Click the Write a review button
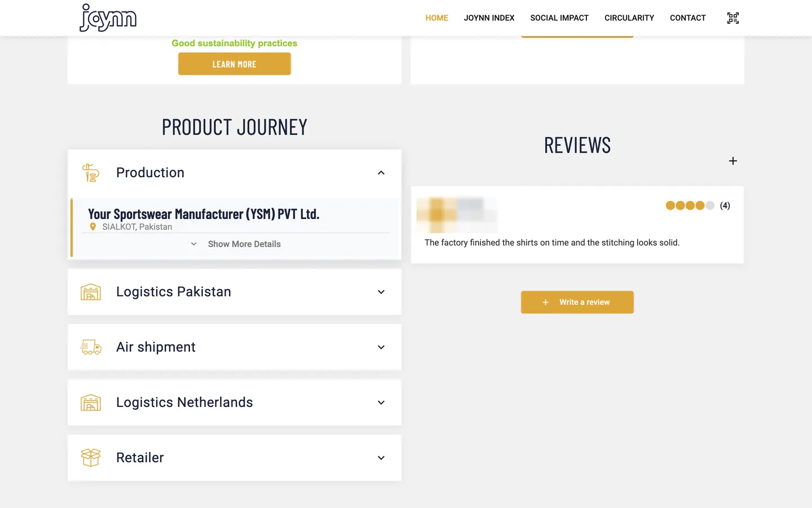Viewport: 812px width, 508px height. click(577, 303)
